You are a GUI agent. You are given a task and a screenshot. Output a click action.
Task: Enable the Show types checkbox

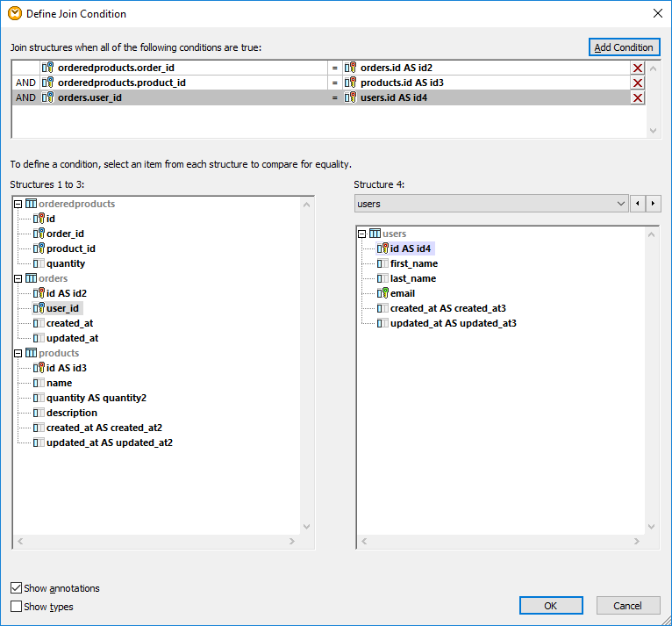(17, 607)
